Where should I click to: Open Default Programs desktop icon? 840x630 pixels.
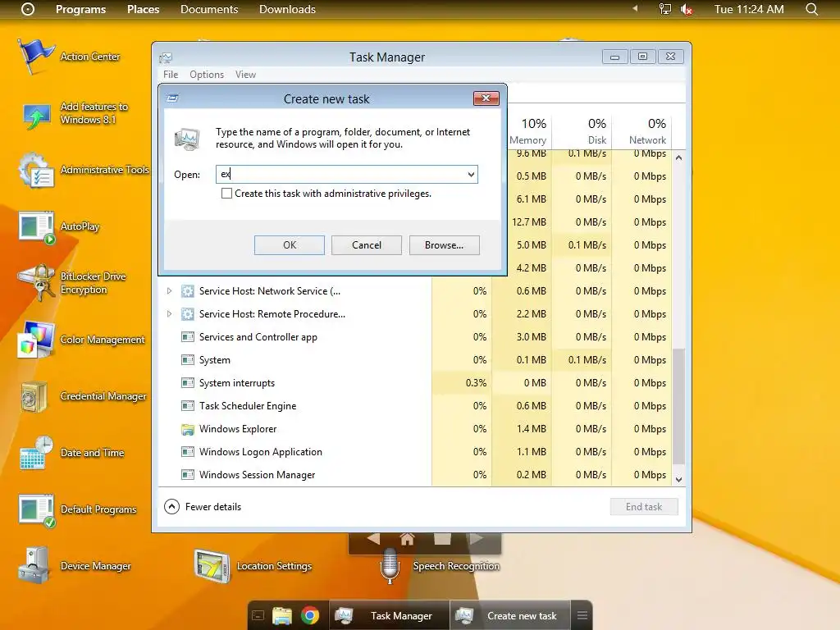[36, 510]
